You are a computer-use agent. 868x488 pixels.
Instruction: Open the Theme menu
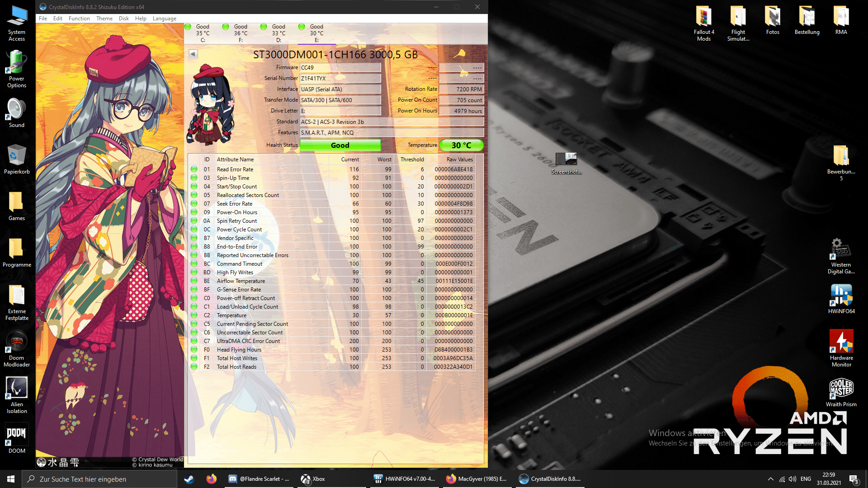click(104, 19)
